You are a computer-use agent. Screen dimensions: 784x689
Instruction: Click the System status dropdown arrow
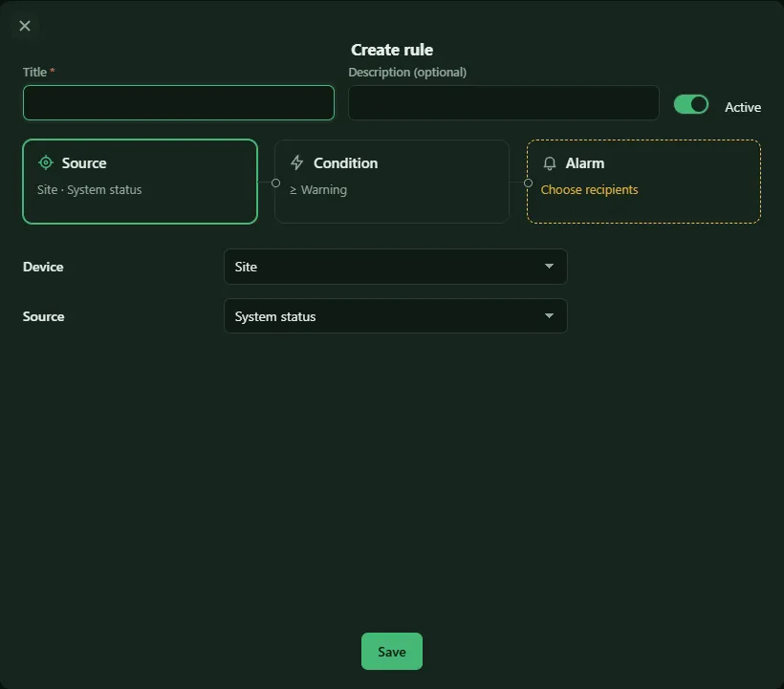pyautogui.click(x=549, y=315)
